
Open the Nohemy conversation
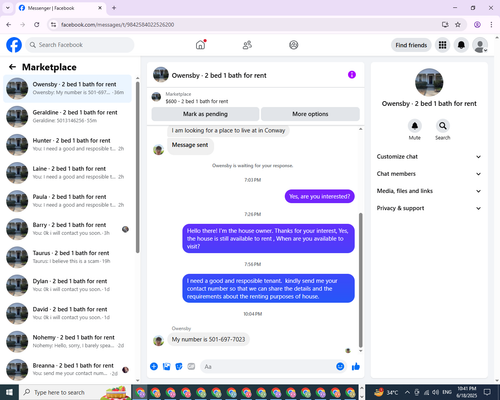[67, 342]
